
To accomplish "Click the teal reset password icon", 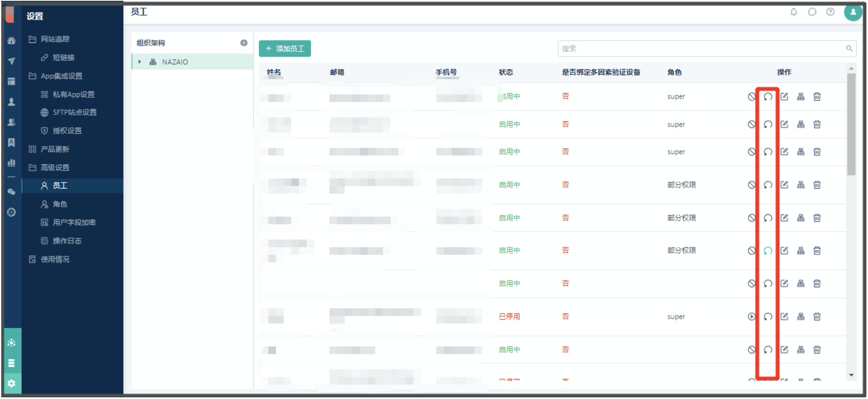I will (x=768, y=251).
